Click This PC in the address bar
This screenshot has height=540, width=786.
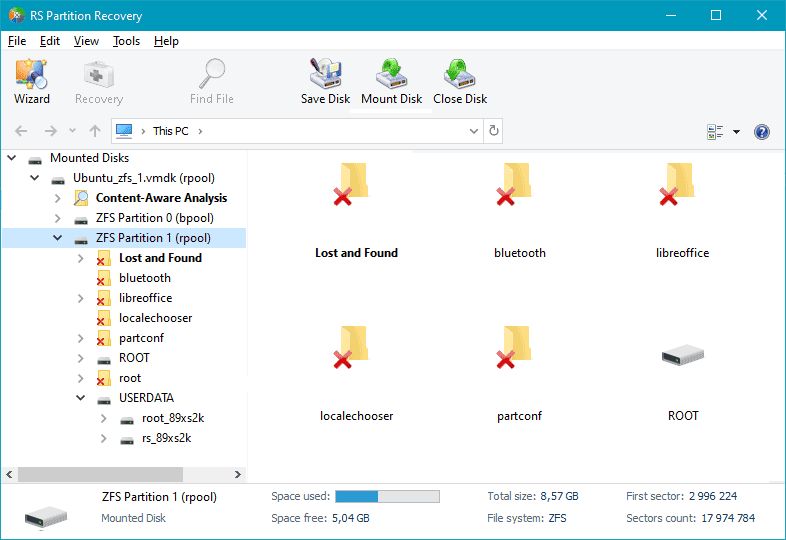pyautogui.click(x=171, y=131)
